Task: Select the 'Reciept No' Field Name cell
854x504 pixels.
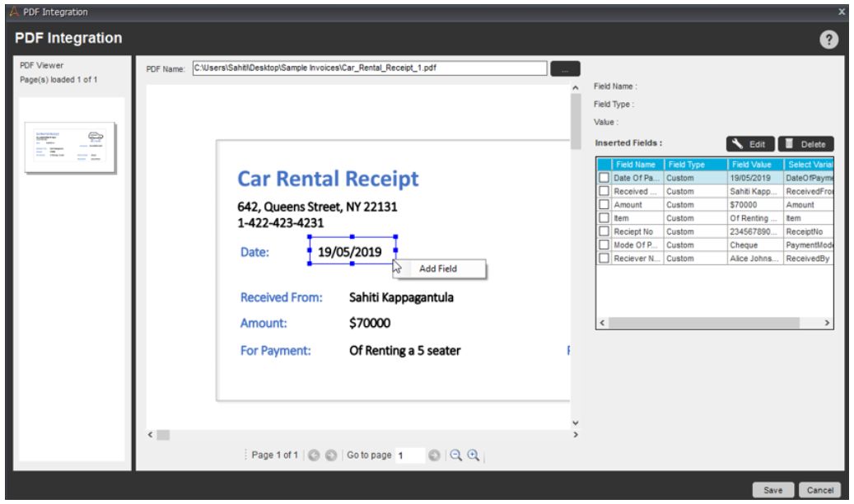Action: pyautogui.click(x=637, y=231)
